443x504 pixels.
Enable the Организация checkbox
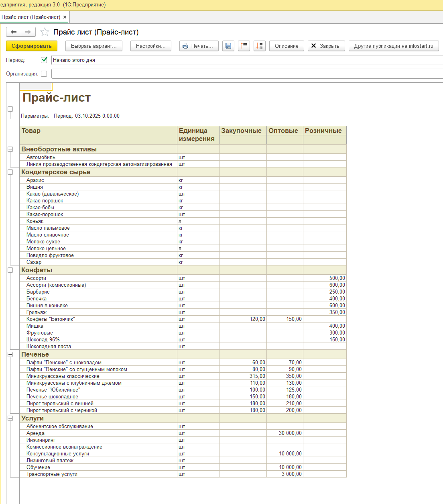pos(44,73)
